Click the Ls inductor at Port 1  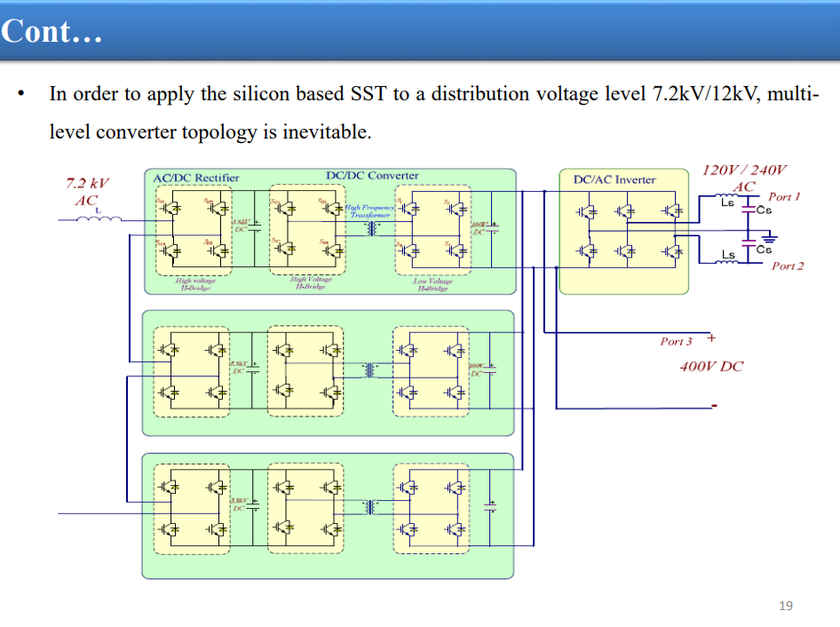[727, 196]
